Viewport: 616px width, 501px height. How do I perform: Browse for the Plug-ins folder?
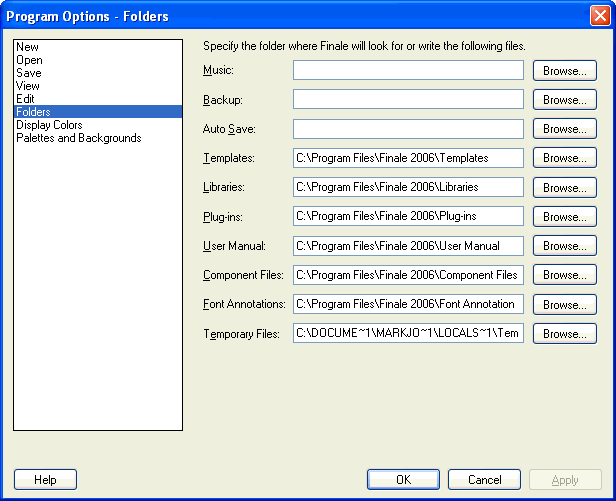coord(564,217)
